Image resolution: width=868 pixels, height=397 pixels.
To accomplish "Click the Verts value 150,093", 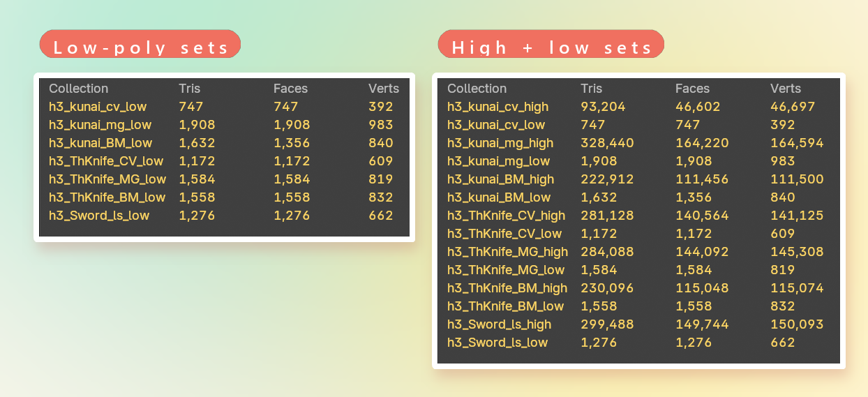I will (x=797, y=324).
